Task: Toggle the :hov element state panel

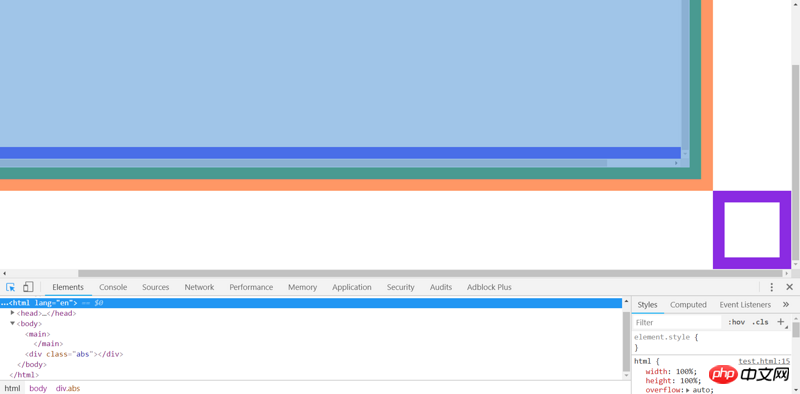Action: 736,323
